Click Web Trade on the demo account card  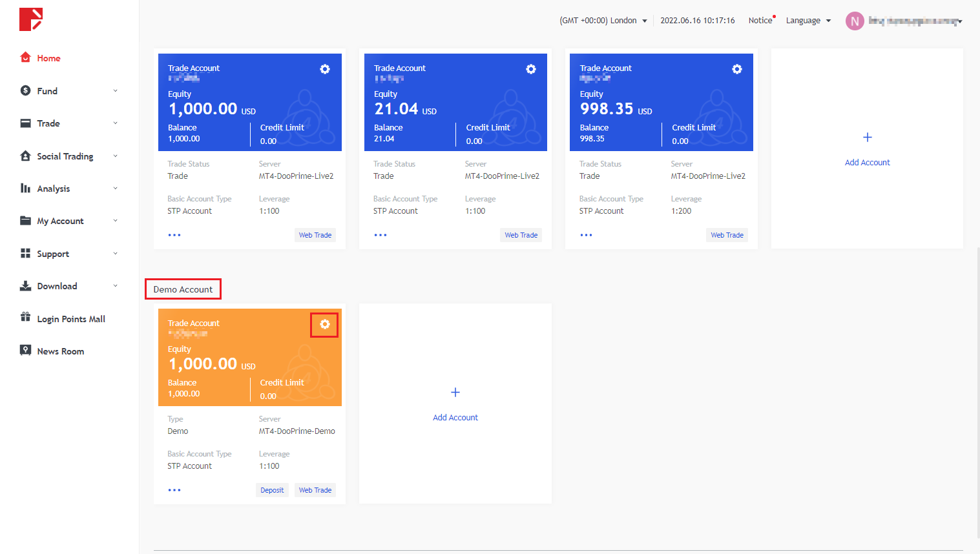click(315, 490)
